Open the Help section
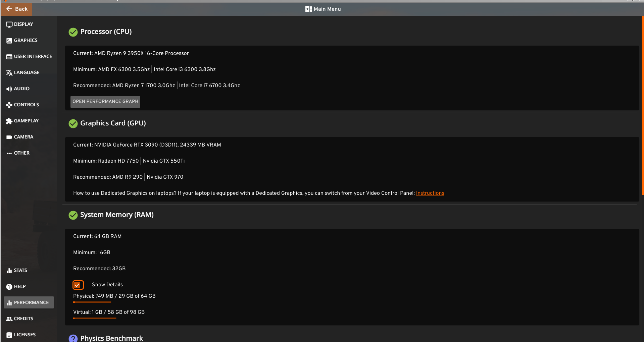Screen dimensions: 644x342 (x=29, y=286)
